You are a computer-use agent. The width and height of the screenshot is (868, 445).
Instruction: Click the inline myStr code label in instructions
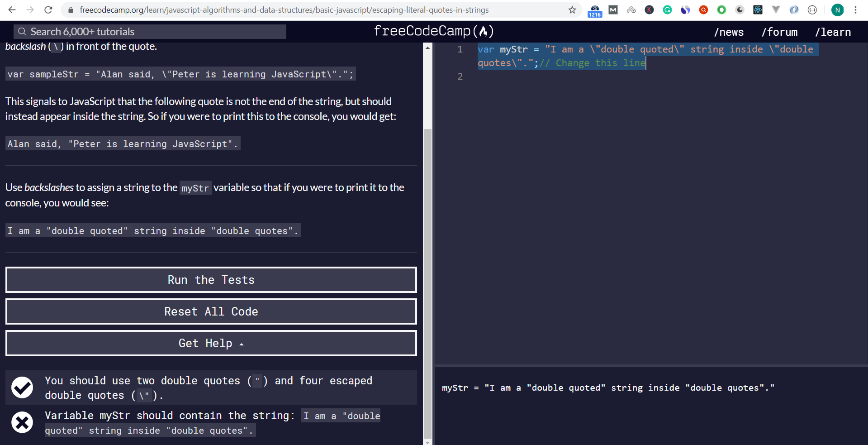(195, 188)
